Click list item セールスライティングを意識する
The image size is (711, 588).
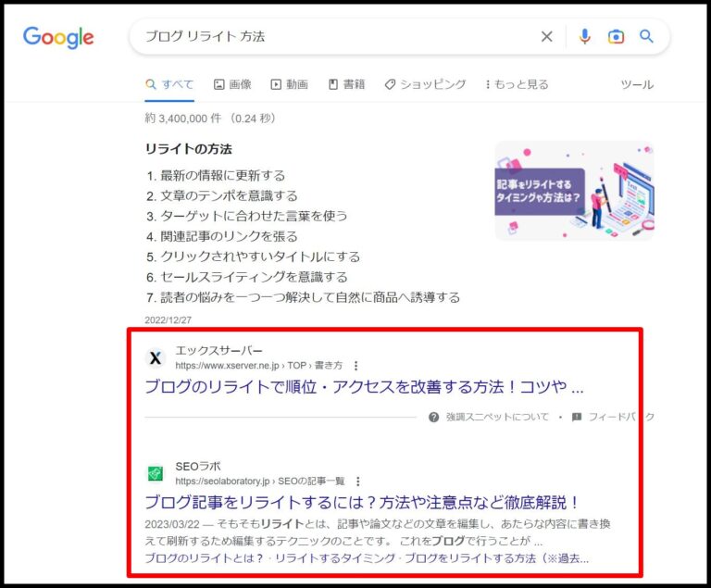(254, 277)
